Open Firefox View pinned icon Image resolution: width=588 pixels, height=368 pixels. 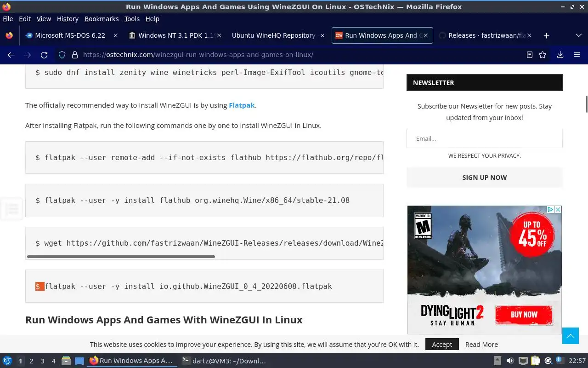click(9, 35)
